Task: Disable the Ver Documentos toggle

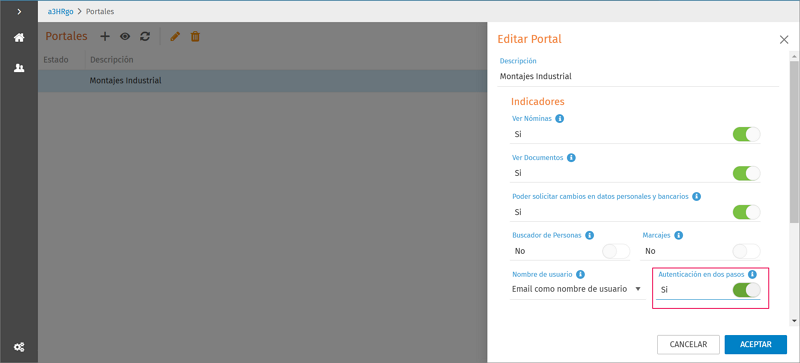Action: point(746,173)
